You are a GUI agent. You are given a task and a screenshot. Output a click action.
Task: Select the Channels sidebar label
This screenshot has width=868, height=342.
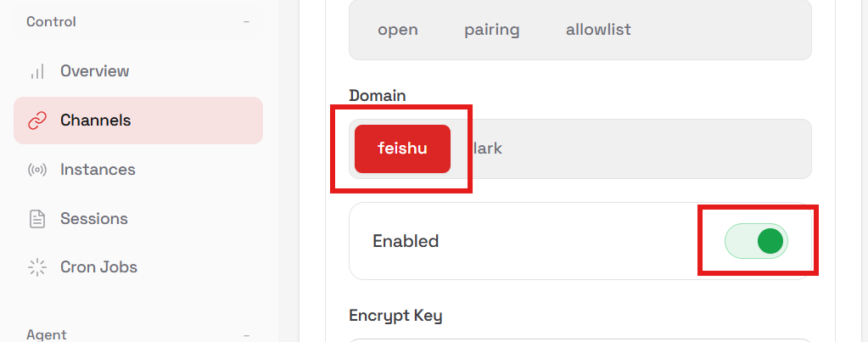[95, 121]
